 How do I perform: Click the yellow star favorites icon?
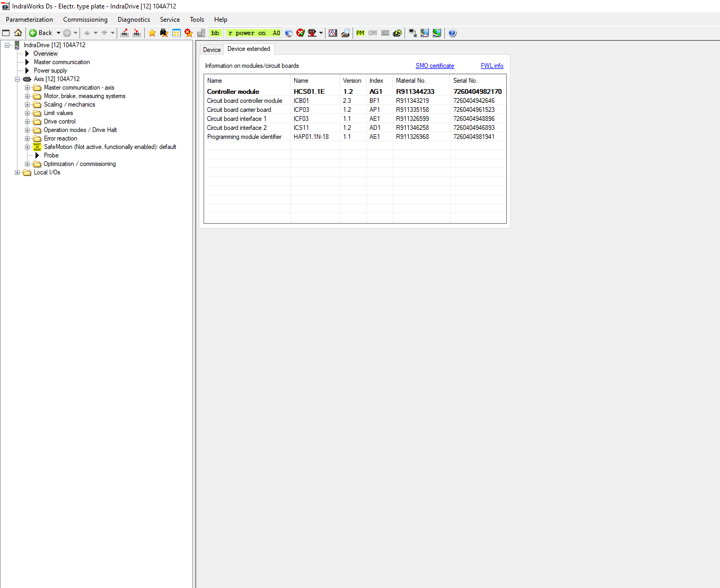coord(152,33)
